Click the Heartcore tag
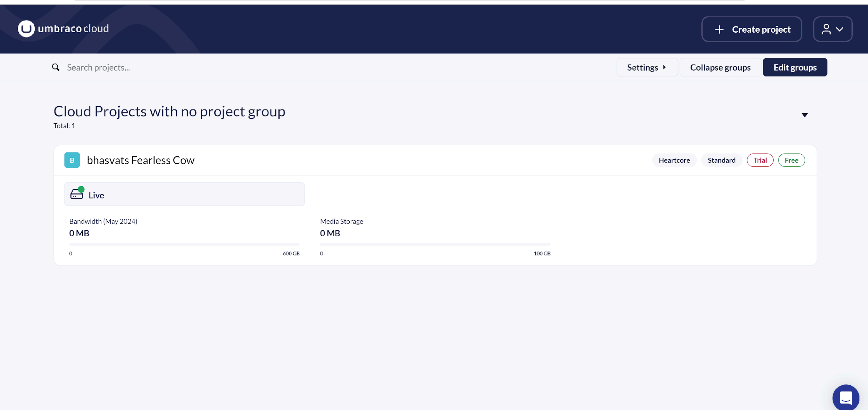Screen dimensions: 868x410 click(x=674, y=160)
